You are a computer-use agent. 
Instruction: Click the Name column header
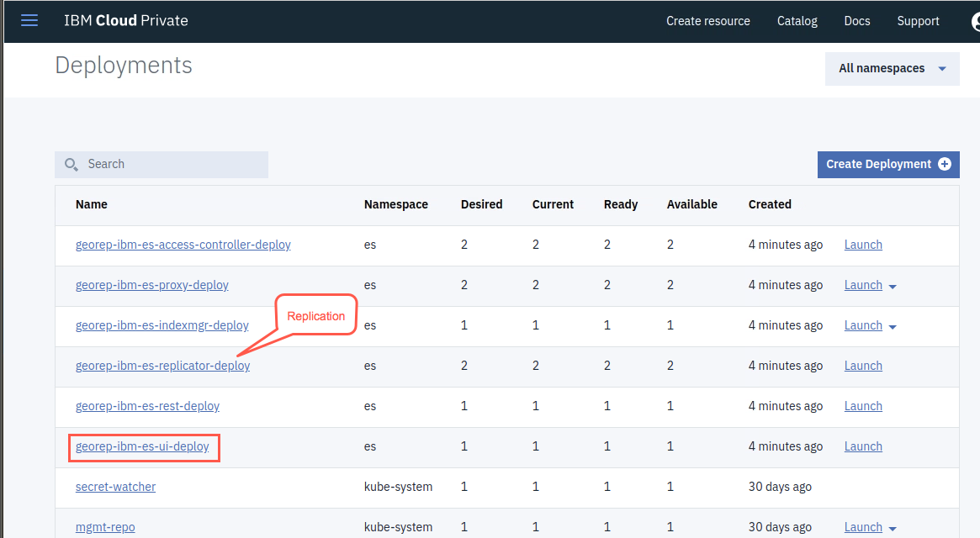(x=91, y=204)
